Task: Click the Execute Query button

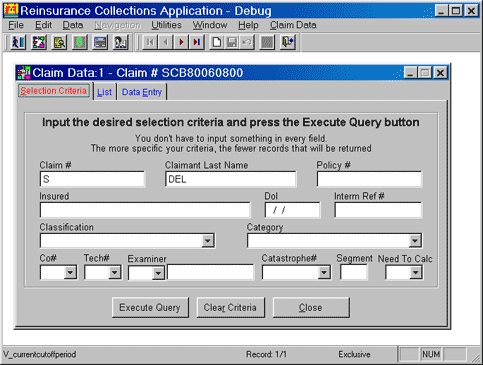Action: pyautogui.click(x=150, y=307)
